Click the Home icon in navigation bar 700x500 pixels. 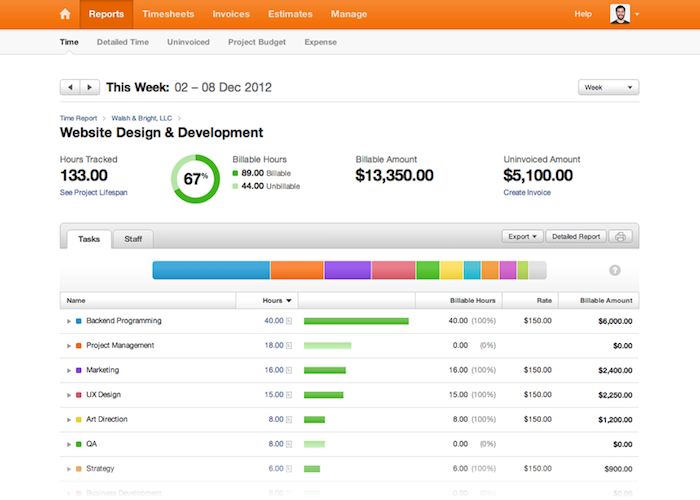click(65, 14)
